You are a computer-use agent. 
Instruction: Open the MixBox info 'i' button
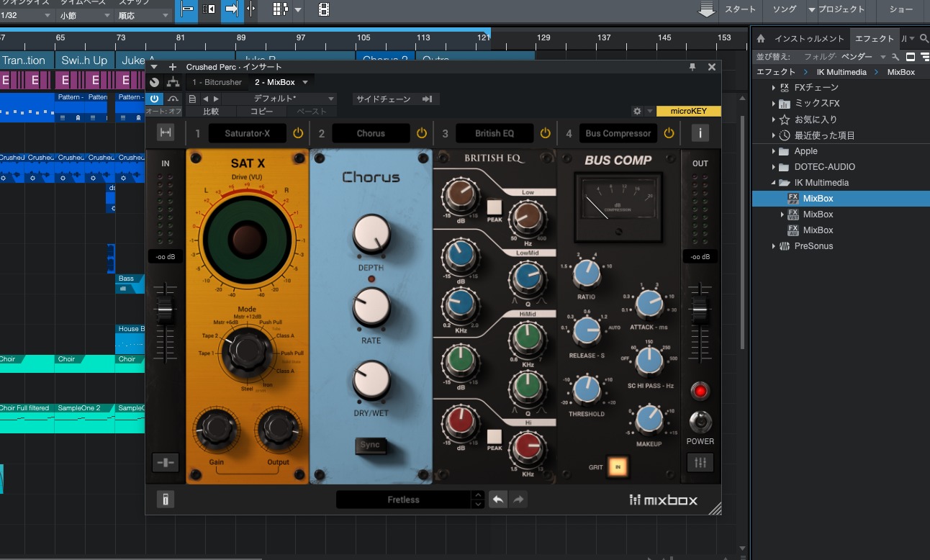pos(700,132)
